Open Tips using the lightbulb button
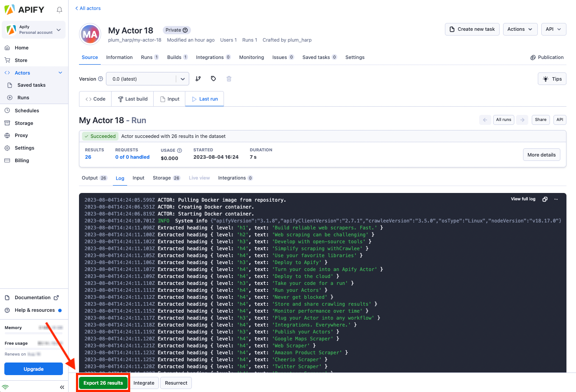The width and height of the screenshot is (576, 392). pos(552,78)
